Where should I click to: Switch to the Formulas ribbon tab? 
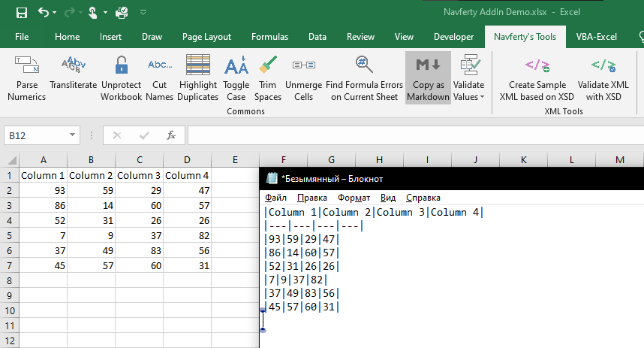pos(269,36)
